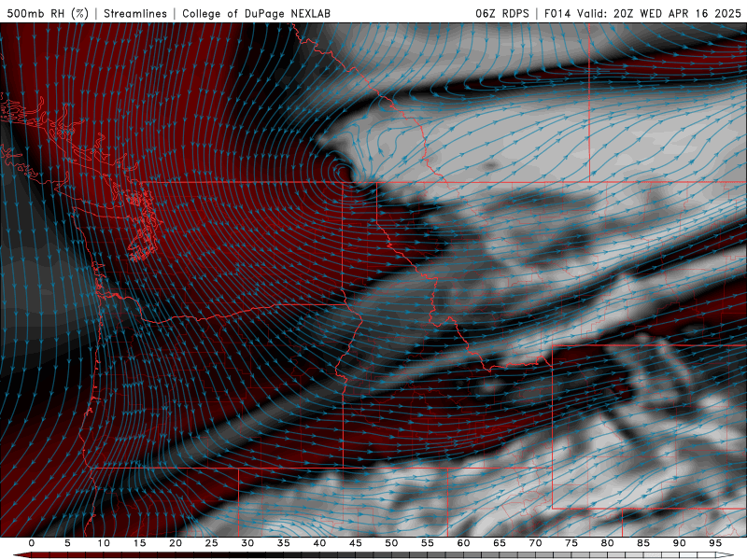Click the colorbar label '95'

(x=715, y=543)
